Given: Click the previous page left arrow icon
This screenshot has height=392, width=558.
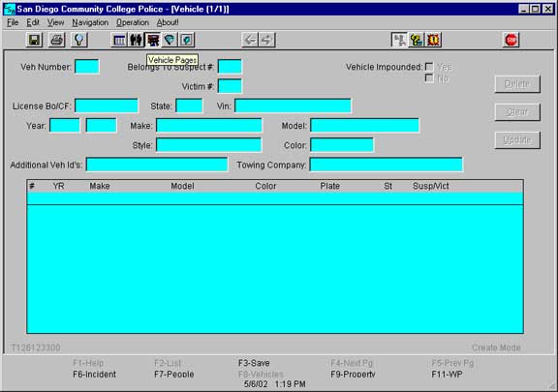Looking at the screenshot, I should point(250,40).
